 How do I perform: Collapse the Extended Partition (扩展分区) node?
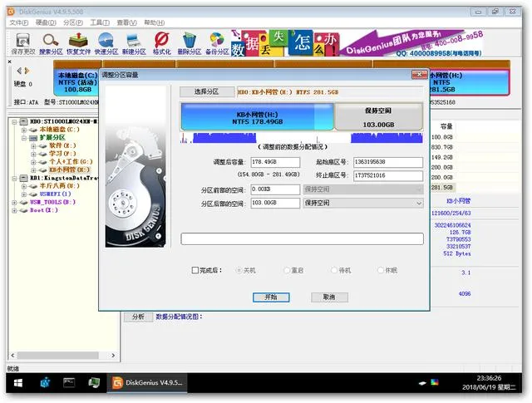pos(24,138)
